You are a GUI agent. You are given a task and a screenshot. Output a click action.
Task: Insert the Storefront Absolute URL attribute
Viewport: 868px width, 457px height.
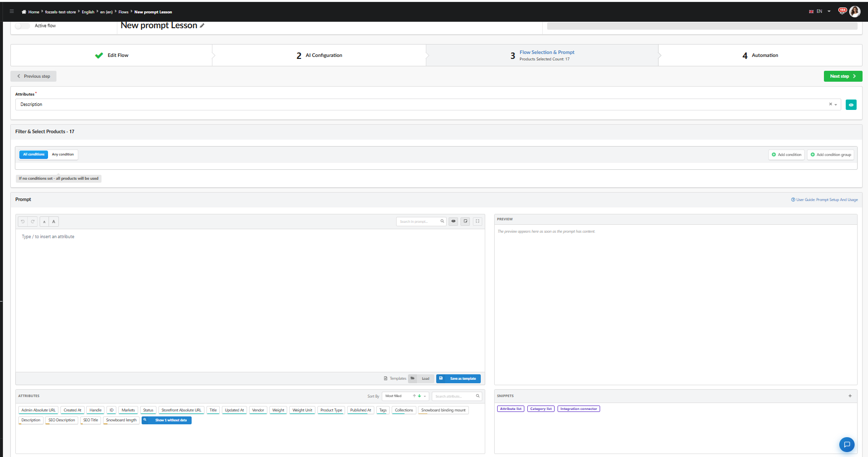[x=181, y=410]
